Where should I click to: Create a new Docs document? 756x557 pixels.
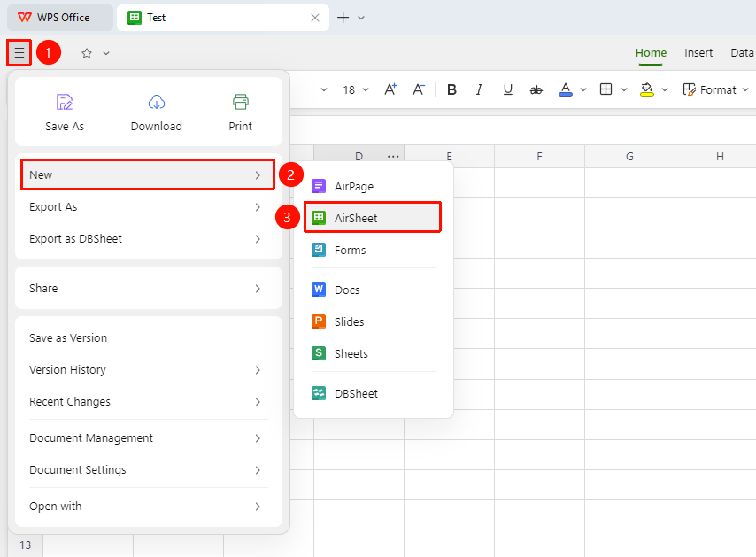(374, 290)
